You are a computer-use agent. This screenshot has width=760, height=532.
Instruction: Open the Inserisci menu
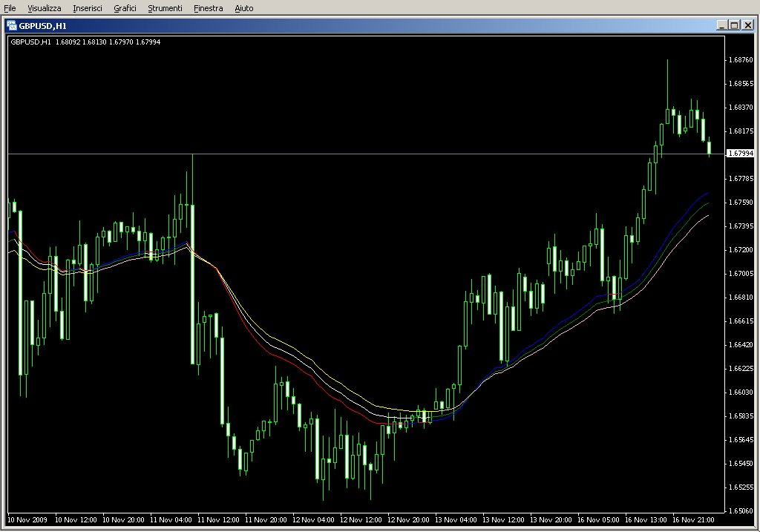click(88, 8)
